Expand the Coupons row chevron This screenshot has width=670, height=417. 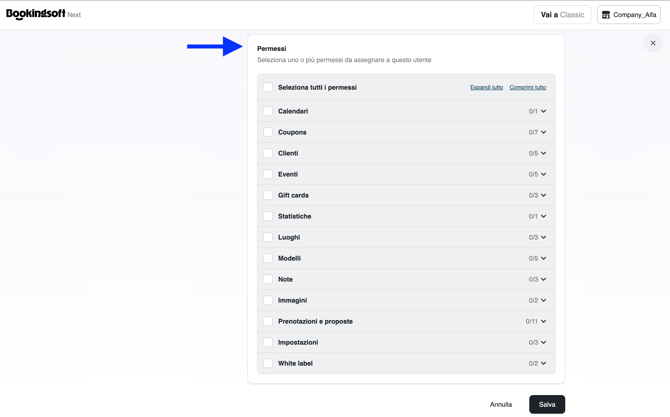tap(544, 132)
